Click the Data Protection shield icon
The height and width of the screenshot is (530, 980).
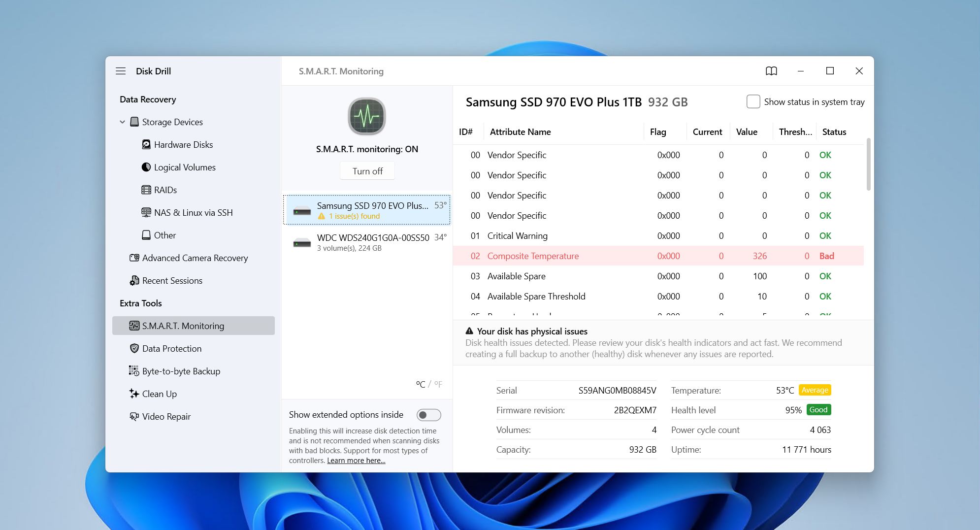click(x=134, y=348)
